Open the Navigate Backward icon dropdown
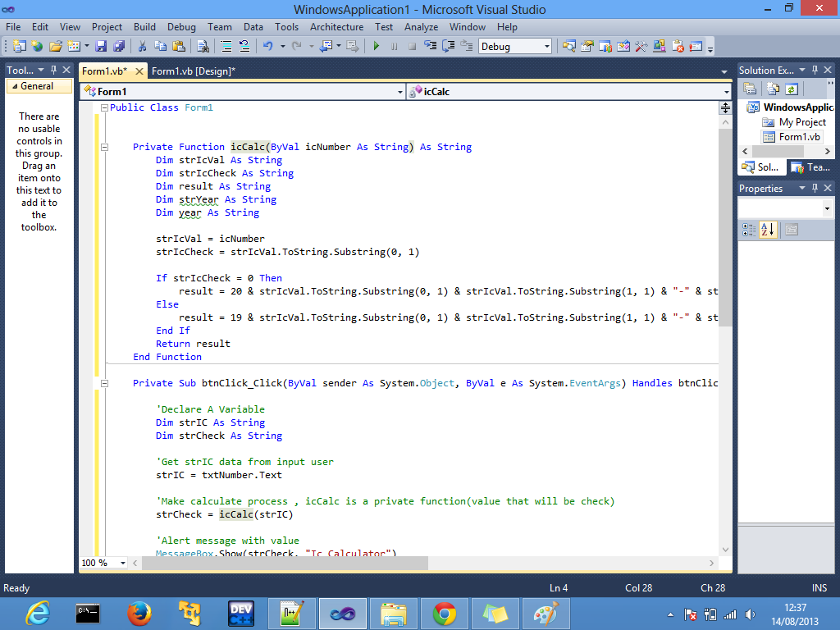This screenshot has width=840, height=630. [339, 47]
